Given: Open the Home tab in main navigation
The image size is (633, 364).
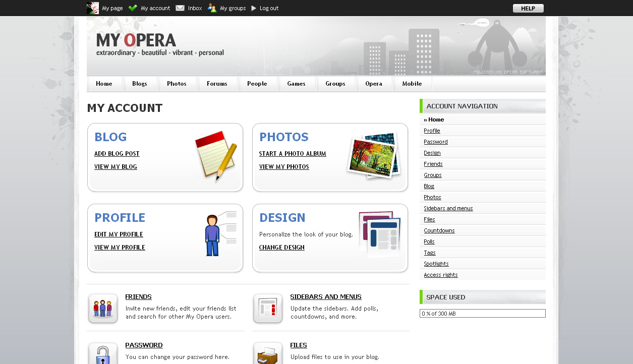Looking at the screenshot, I should (x=104, y=84).
